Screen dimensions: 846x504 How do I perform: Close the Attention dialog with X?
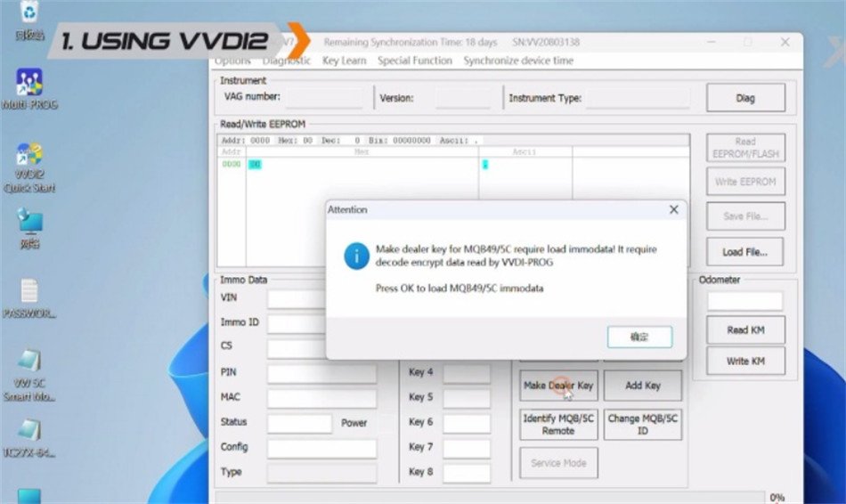point(673,210)
